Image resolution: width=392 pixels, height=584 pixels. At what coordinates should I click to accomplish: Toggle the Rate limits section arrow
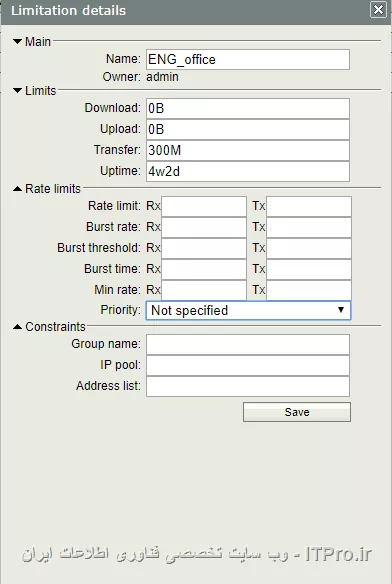tap(18, 189)
